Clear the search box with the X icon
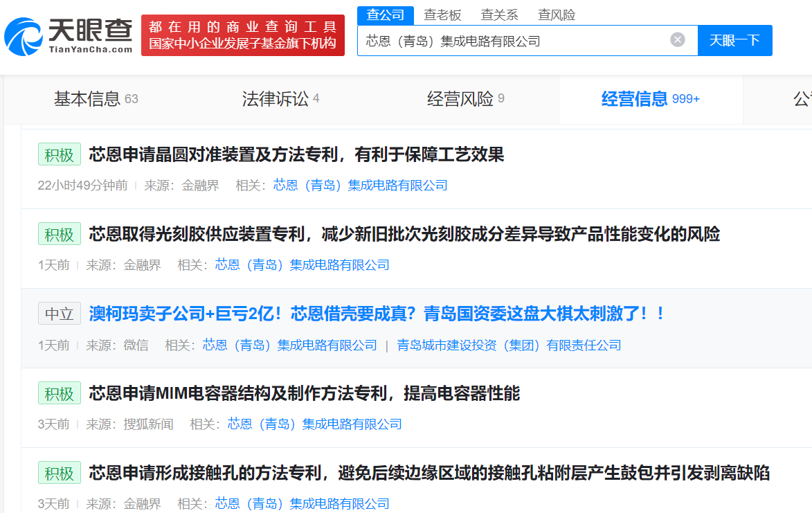The height and width of the screenshot is (513, 812). pyautogui.click(x=677, y=40)
